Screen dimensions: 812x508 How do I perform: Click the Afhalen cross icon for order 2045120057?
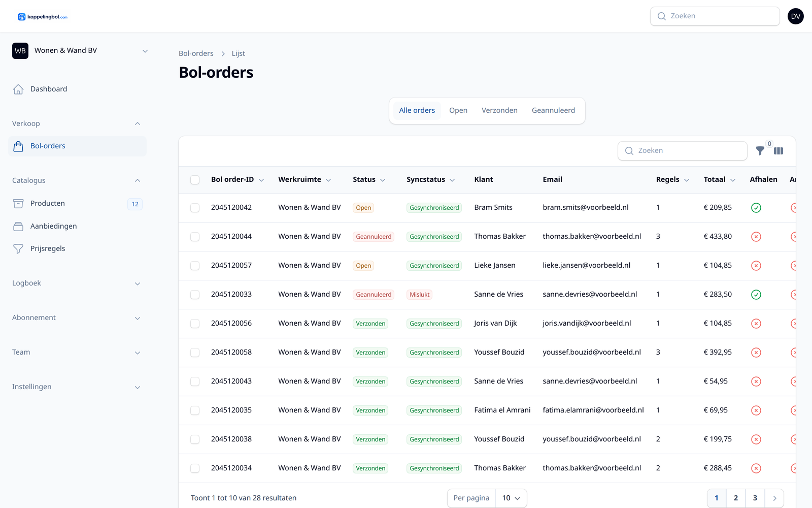pos(756,266)
